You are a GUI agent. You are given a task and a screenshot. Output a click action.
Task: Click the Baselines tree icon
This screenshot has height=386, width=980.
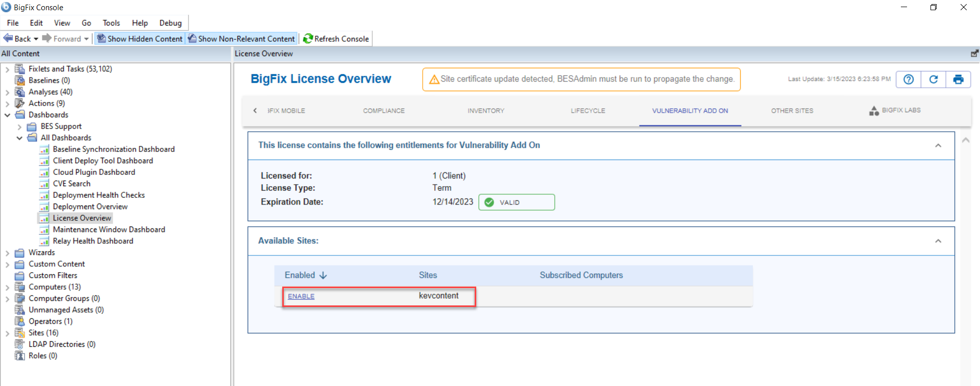[20, 81]
